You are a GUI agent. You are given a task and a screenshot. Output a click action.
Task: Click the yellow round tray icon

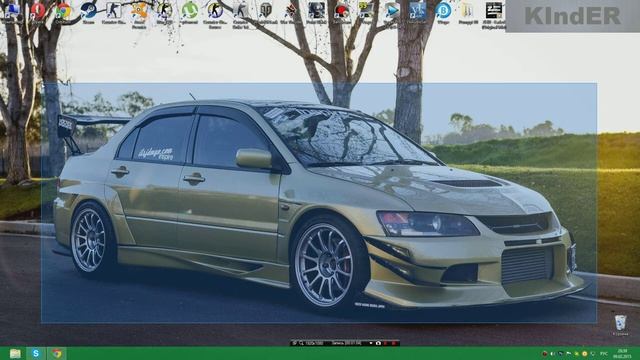click(585, 353)
